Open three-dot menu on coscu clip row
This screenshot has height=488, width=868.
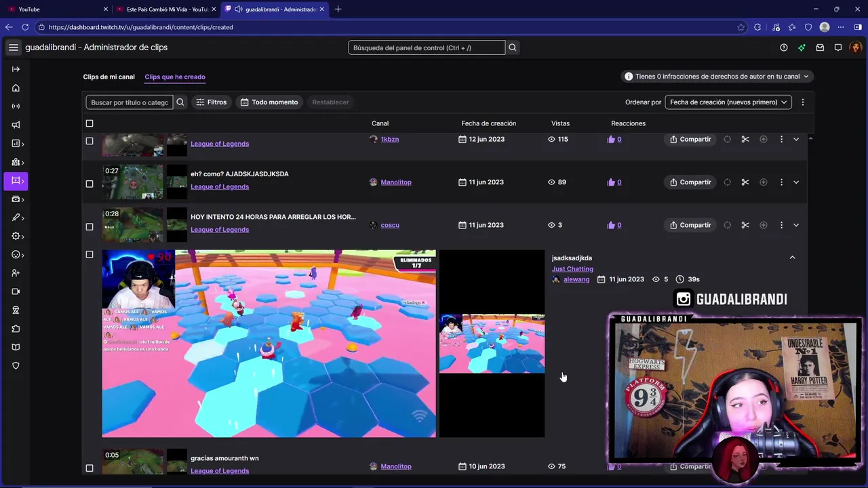click(781, 225)
